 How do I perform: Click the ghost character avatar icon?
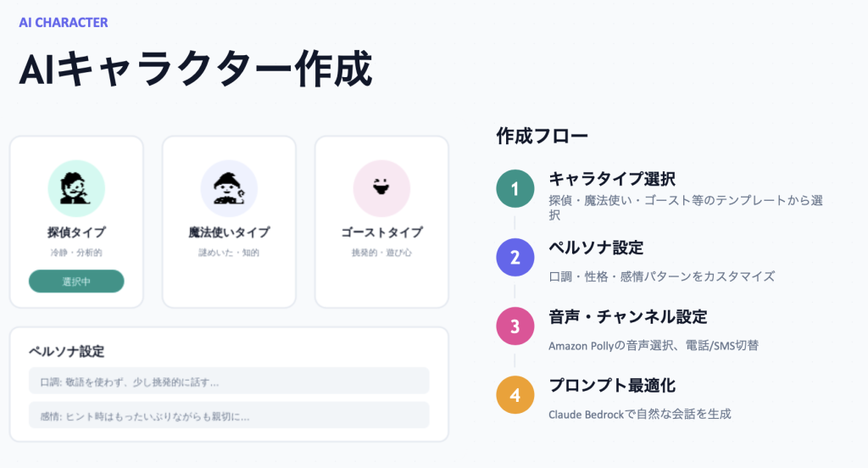[381, 189]
